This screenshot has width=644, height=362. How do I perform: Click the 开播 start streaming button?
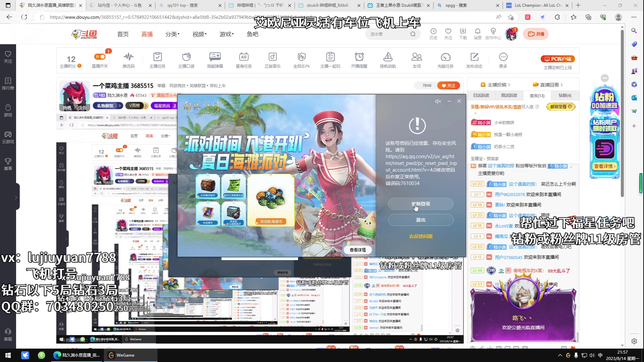point(536,34)
